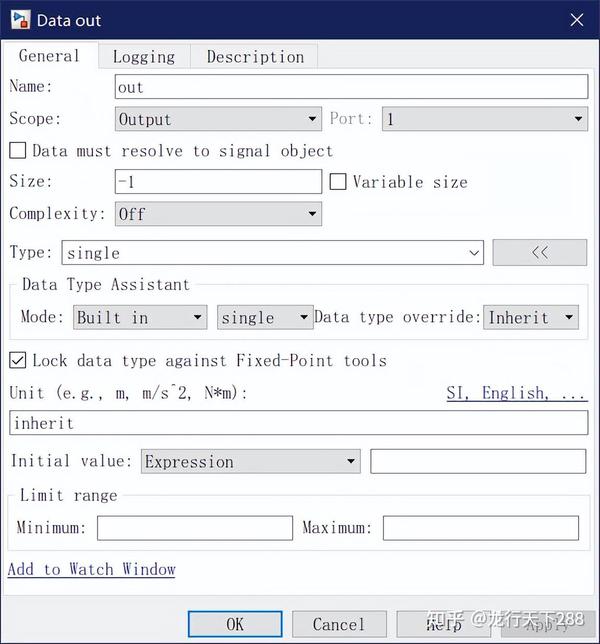Screen dimensions: 600x644
Task: Open the SI, English unit link
Action: 517,393
